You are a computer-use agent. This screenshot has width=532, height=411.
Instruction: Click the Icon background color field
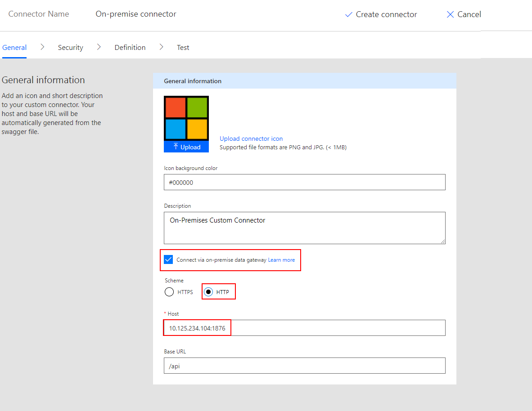(x=304, y=183)
